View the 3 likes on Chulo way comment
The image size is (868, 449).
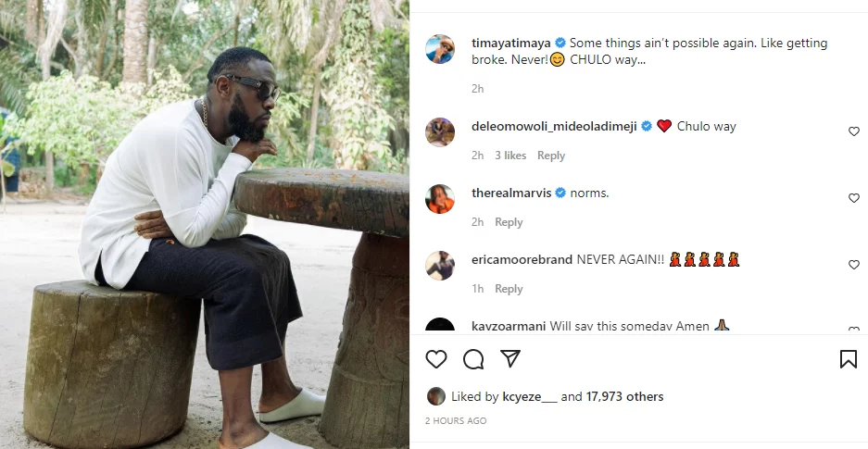[x=510, y=156]
